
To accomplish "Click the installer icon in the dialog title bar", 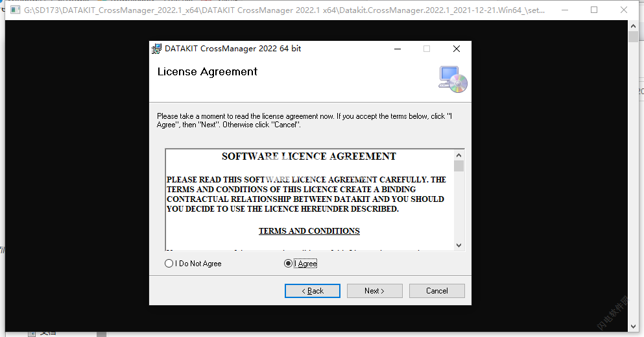I will pos(156,49).
